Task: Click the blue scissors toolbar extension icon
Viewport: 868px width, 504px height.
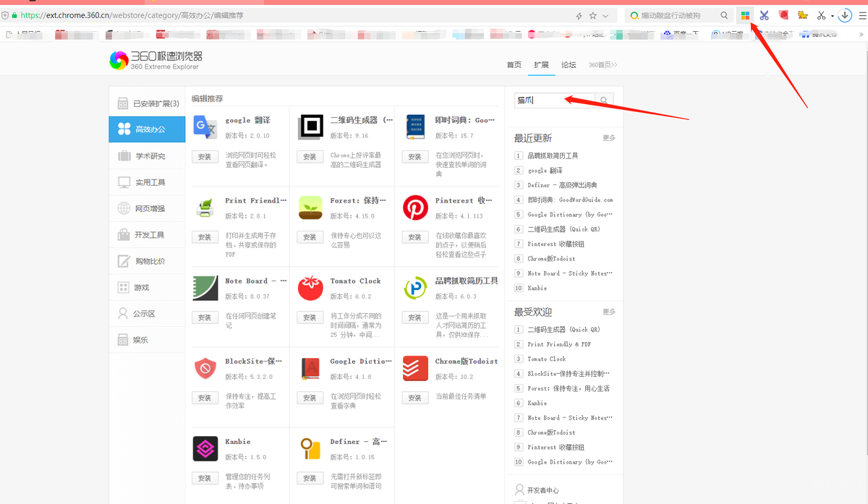Action: pos(764,15)
